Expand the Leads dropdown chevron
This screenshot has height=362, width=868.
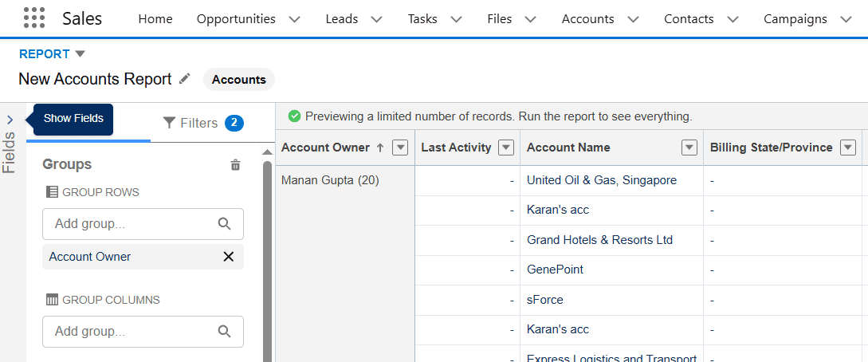tap(376, 19)
